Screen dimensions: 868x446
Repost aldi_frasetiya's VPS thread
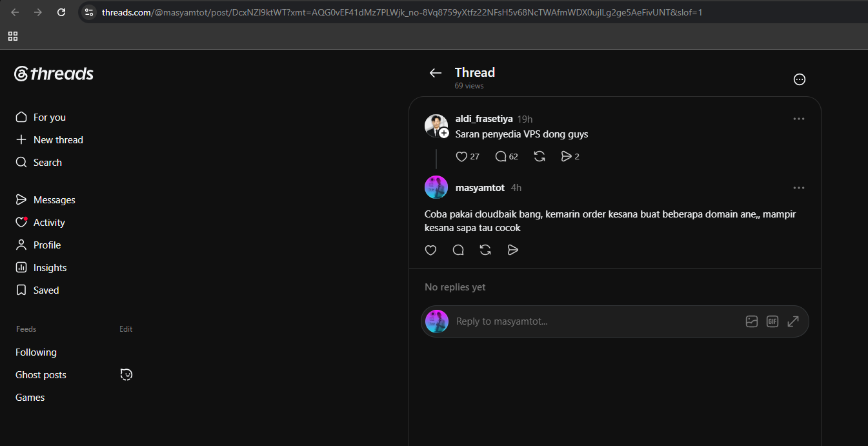(540, 156)
